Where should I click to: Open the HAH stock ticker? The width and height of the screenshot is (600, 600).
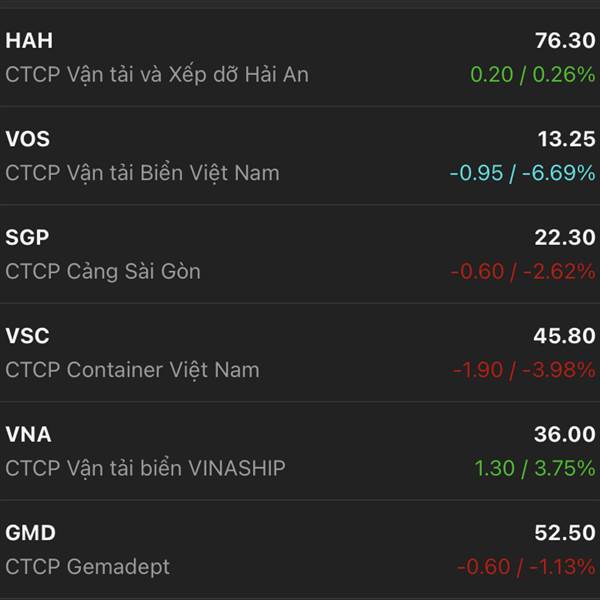29,41
